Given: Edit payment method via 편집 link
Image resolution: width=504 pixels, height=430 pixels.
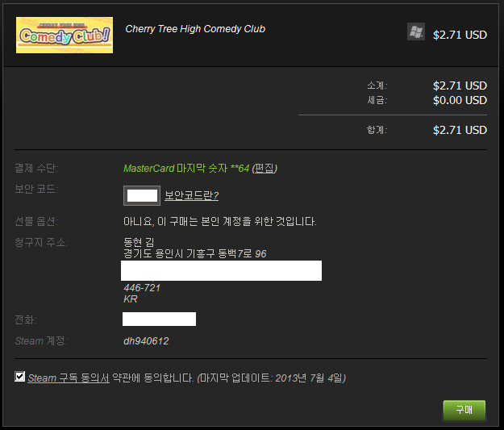Looking at the screenshot, I should [264, 168].
